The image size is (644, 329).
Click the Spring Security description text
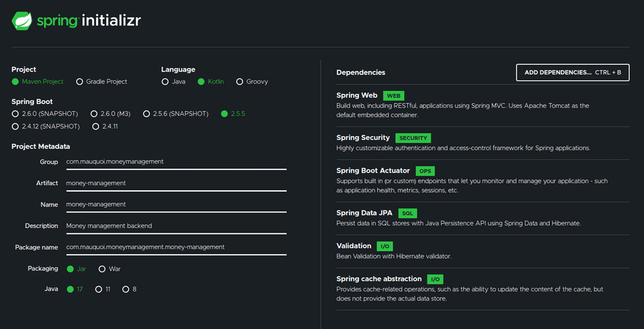(x=464, y=147)
